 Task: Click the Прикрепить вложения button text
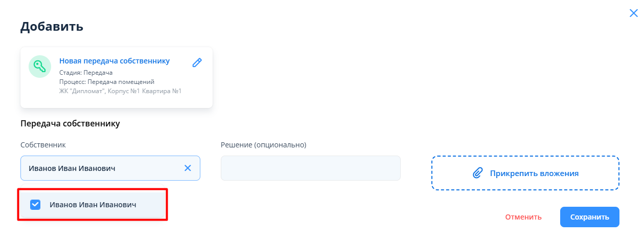tap(534, 173)
